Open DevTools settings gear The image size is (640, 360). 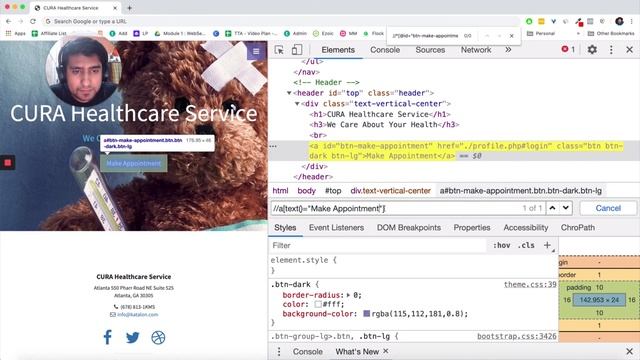[592, 50]
